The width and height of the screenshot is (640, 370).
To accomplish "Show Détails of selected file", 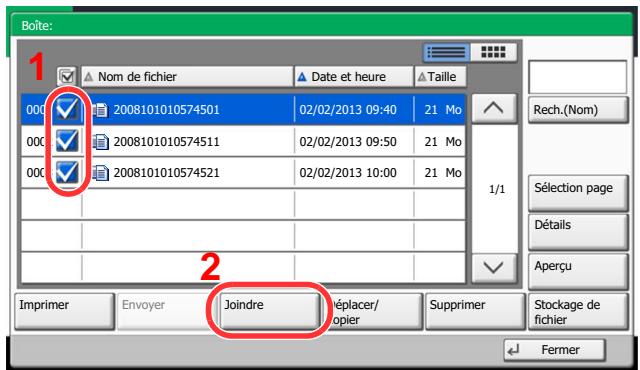I will [x=578, y=232].
